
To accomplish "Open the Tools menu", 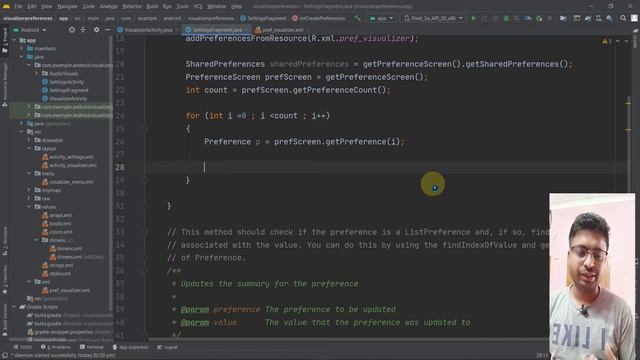I will pos(182,7).
